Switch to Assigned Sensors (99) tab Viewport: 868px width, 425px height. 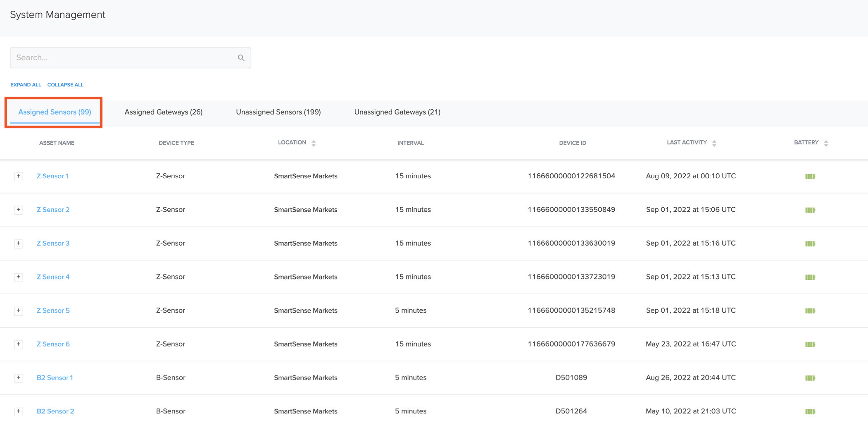(x=55, y=112)
